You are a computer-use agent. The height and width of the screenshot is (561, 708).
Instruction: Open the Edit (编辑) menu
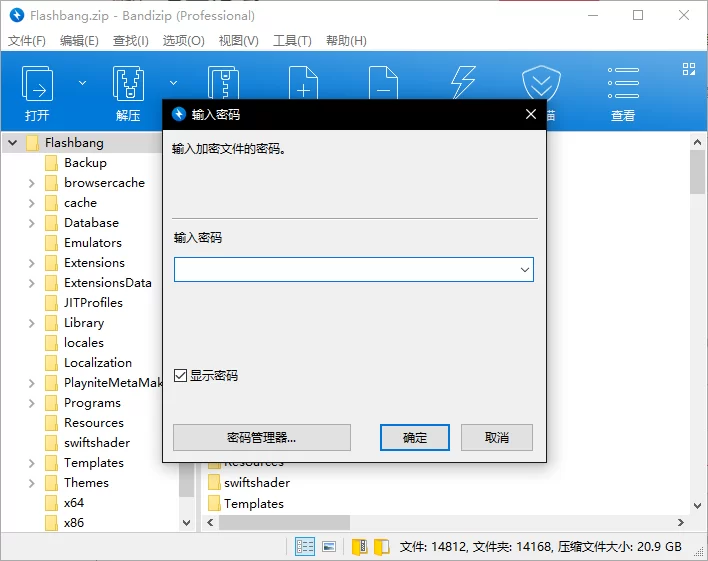[x=79, y=41]
